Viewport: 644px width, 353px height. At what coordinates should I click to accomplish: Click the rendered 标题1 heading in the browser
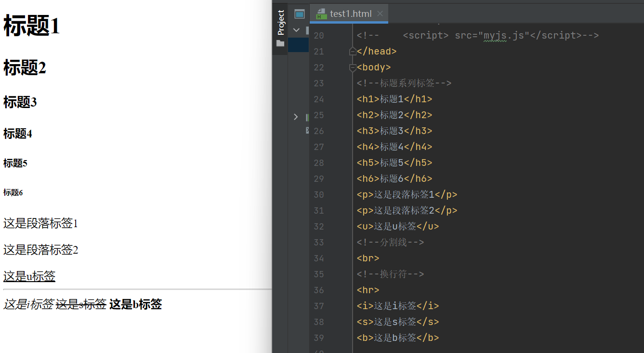32,26
